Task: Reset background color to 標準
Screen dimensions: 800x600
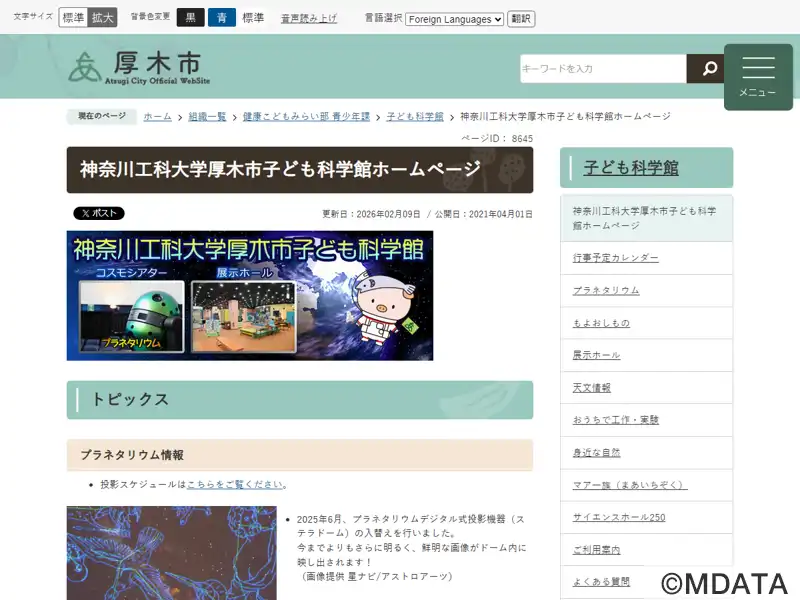Action: pos(253,18)
